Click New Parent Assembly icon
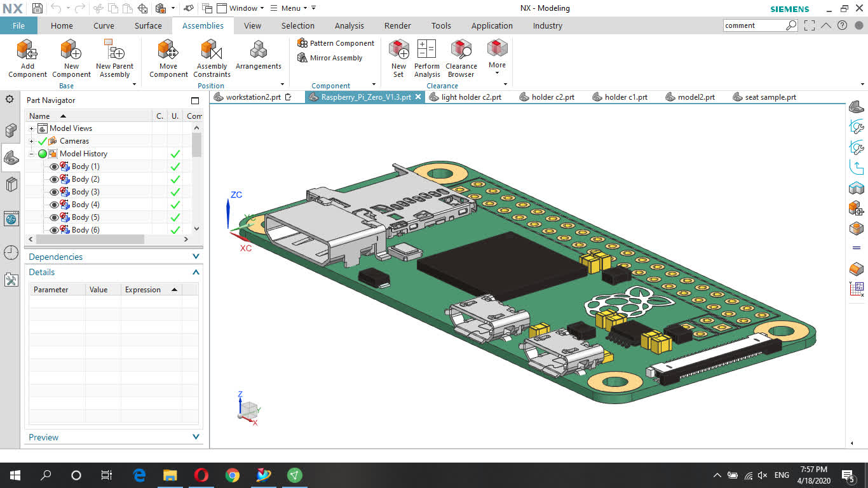This screenshot has width=868, height=488. coord(114,50)
